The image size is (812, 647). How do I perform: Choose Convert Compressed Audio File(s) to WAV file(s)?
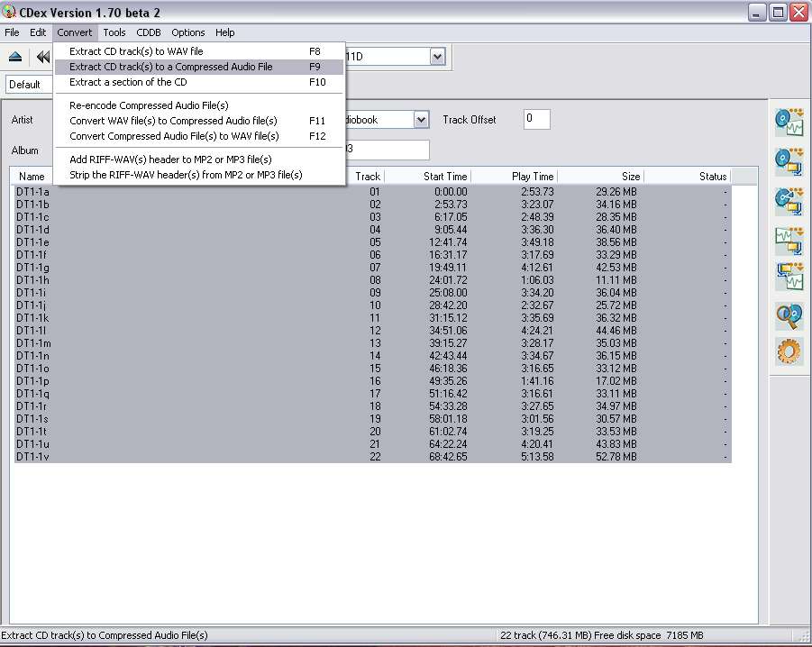coord(199,136)
